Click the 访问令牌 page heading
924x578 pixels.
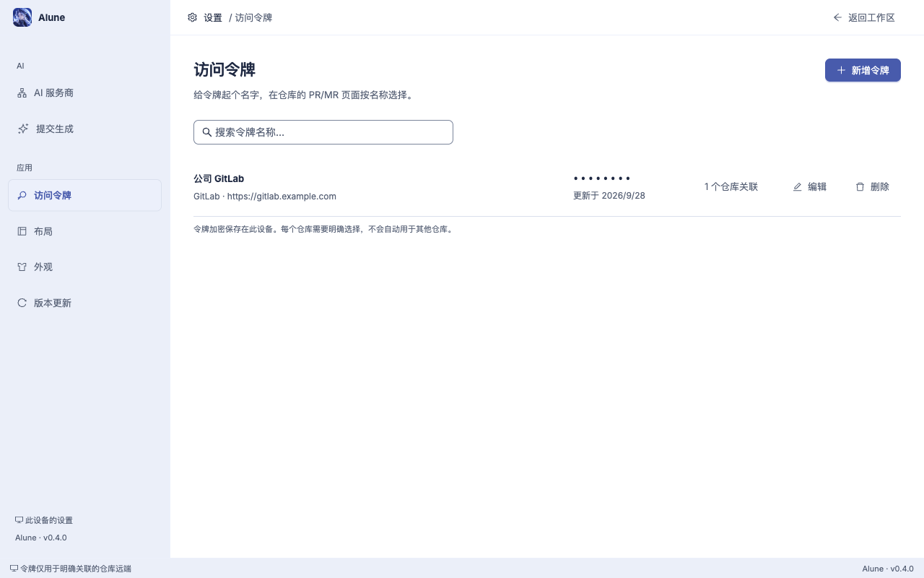point(225,70)
